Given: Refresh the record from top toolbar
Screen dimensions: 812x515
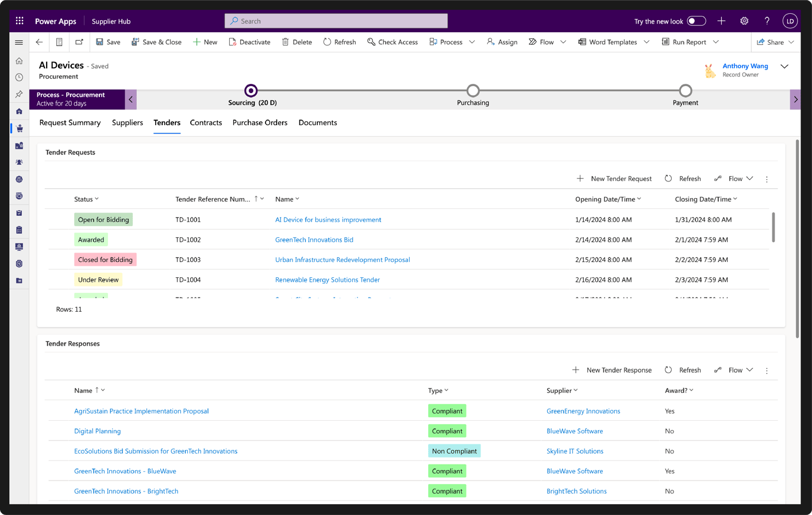Looking at the screenshot, I should point(340,42).
